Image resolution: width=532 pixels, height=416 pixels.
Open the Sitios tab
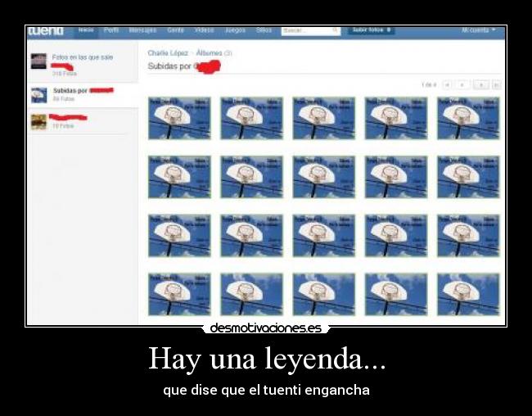pyautogui.click(x=264, y=30)
